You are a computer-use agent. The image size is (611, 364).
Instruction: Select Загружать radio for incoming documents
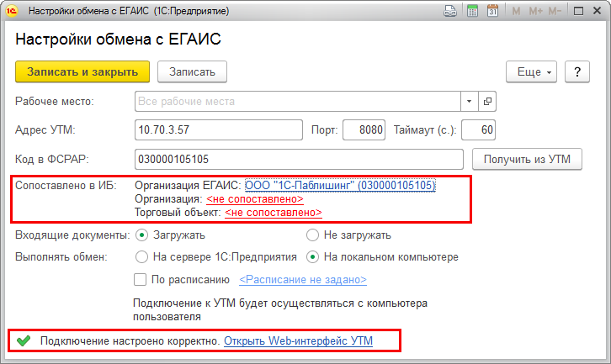[142, 235]
